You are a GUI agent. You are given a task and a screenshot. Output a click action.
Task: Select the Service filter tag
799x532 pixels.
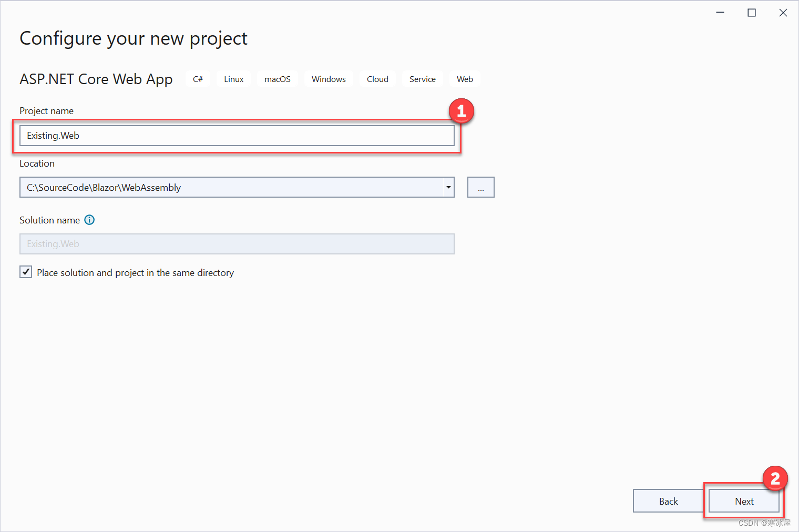pos(422,79)
